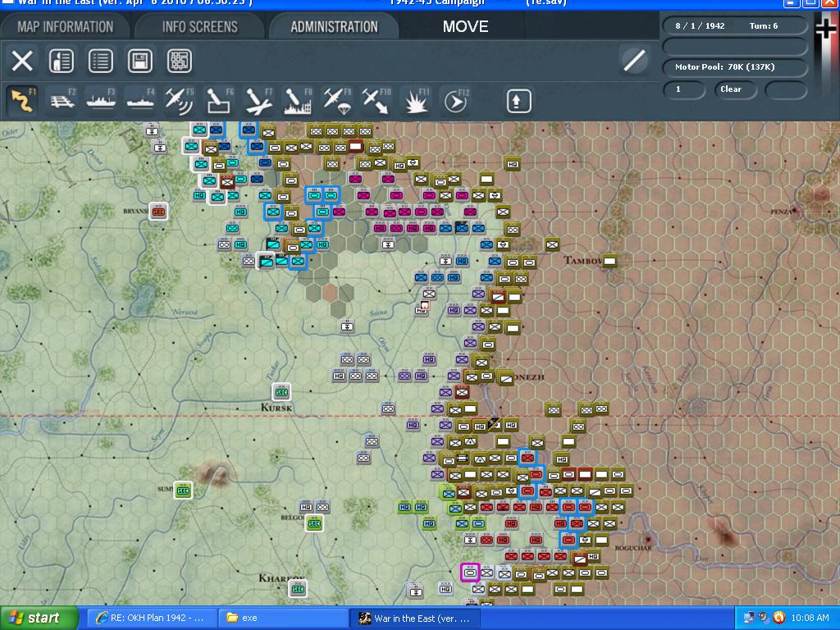The width and height of the screenshot is (840, 630).
Task: Select the teal SEC unit above Kursk
Action: click(x=281, y=392)
